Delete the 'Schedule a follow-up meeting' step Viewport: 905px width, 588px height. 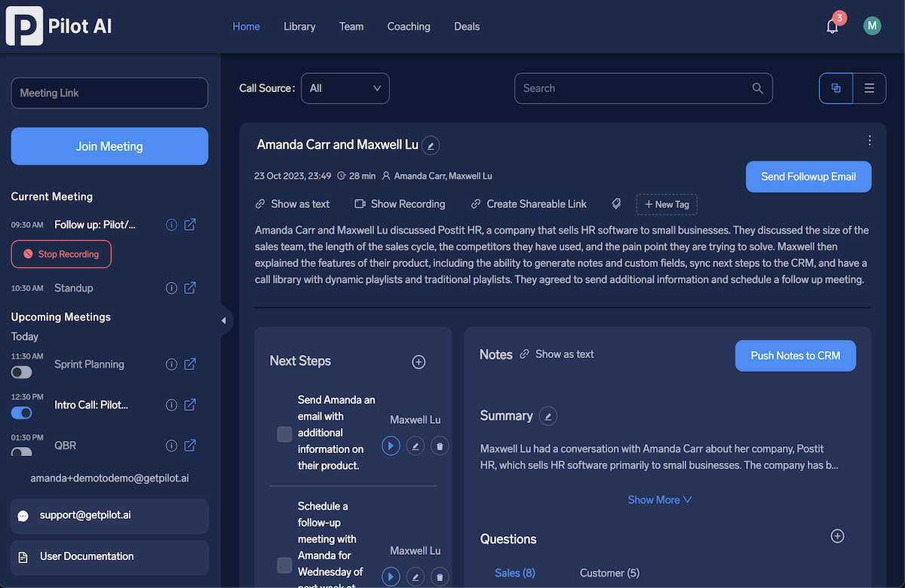[440, 577]
